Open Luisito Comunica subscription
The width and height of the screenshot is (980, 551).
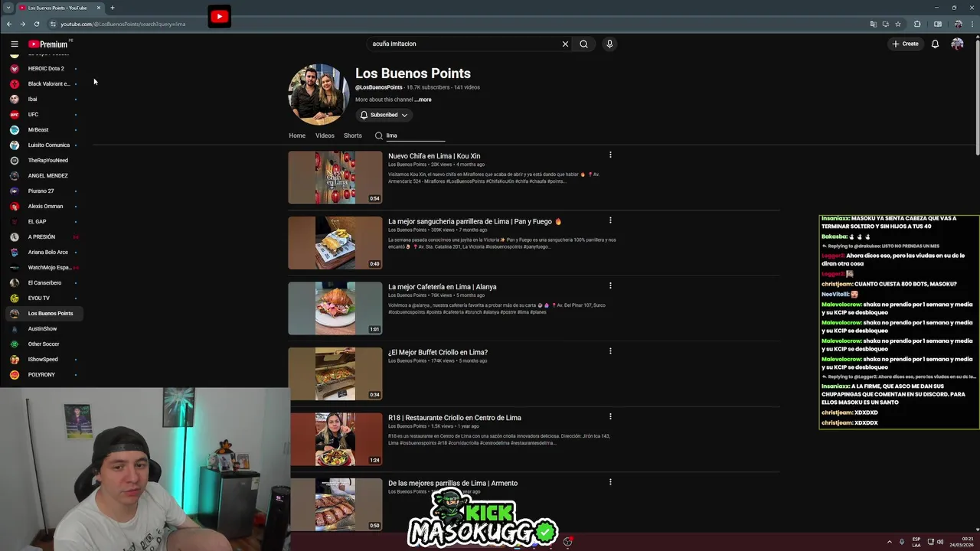pos(44,145)
